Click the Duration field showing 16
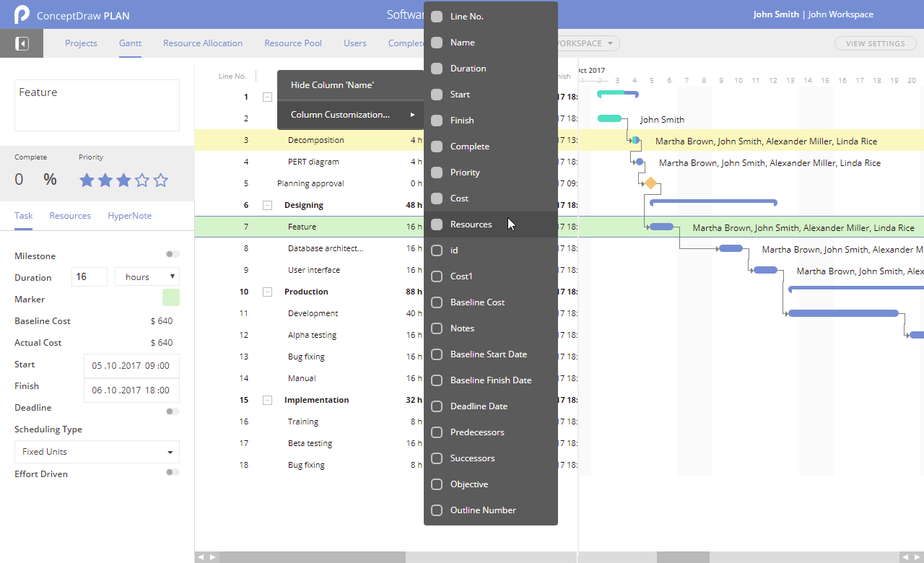Screen dimensions: 924x563 tap(90, 276)
